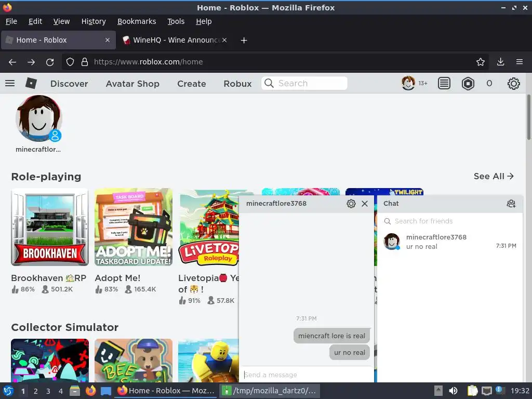The width and height of the screenshot is (532, 399).
Task: Close the minecraftlore3768 chat window
Action: [365, 204]
